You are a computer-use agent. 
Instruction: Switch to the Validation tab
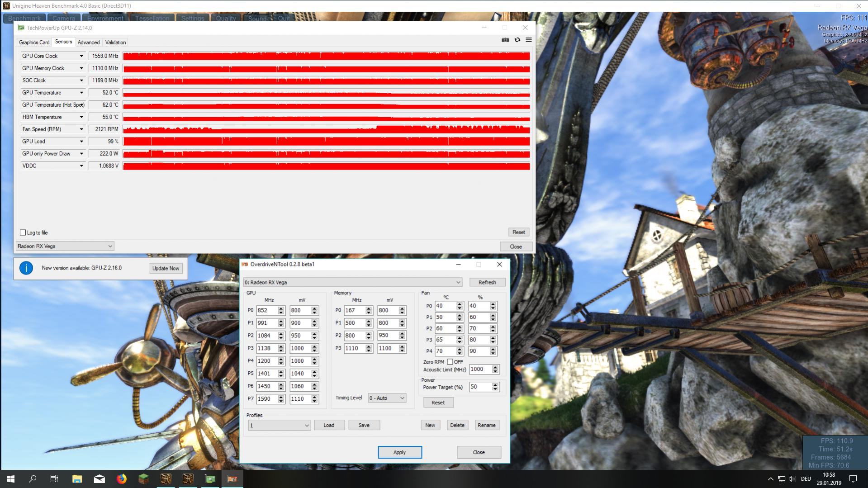[115, 43]
